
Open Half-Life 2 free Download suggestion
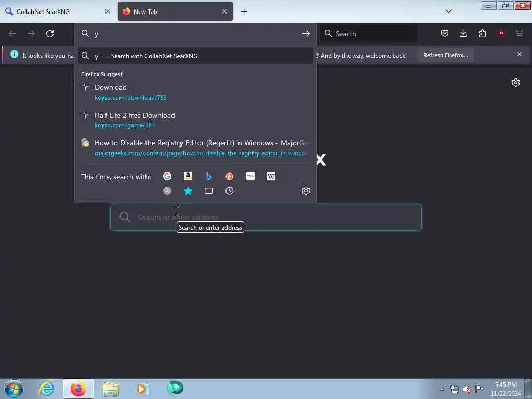click(x=195, y=120)
